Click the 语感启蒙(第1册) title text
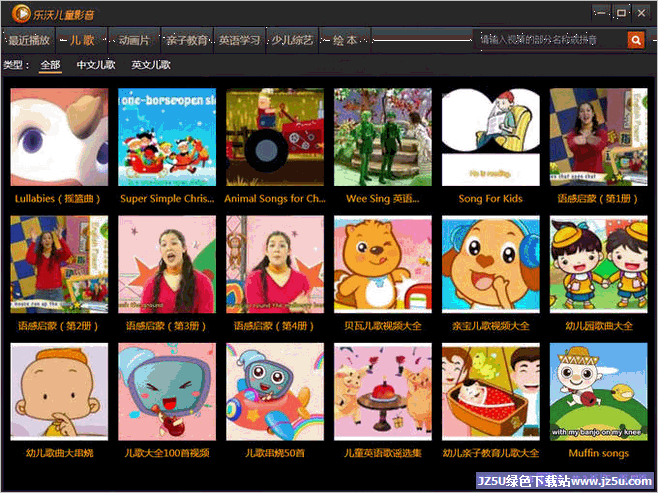The width and height of the screenshot is (658, 493). tap(598, 199)
